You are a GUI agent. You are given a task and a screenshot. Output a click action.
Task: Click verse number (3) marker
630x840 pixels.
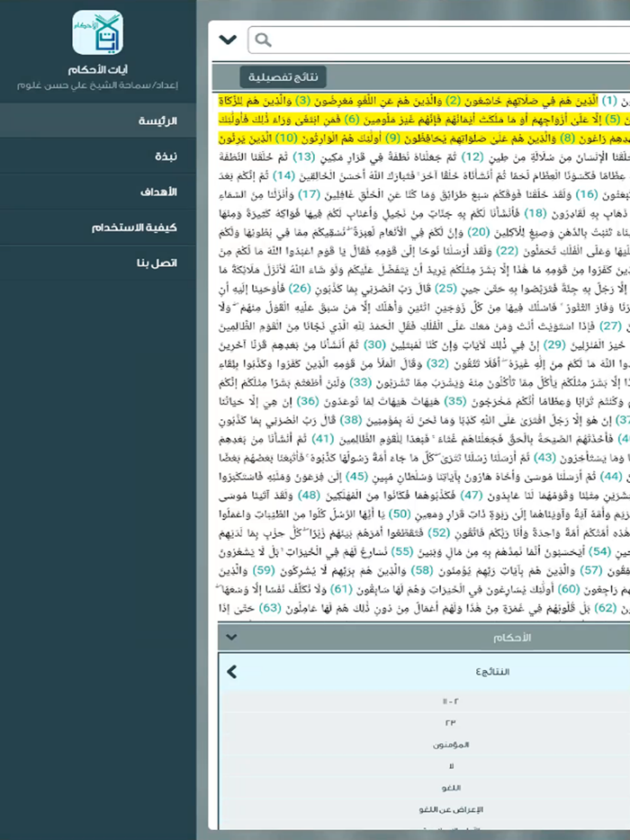(x=303, y=101)
